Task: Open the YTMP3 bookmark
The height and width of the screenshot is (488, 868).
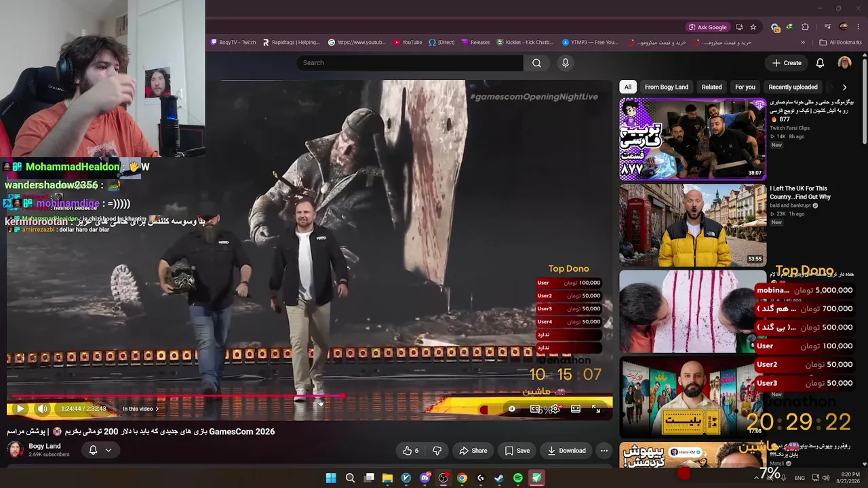Action: tap(590, 42)
